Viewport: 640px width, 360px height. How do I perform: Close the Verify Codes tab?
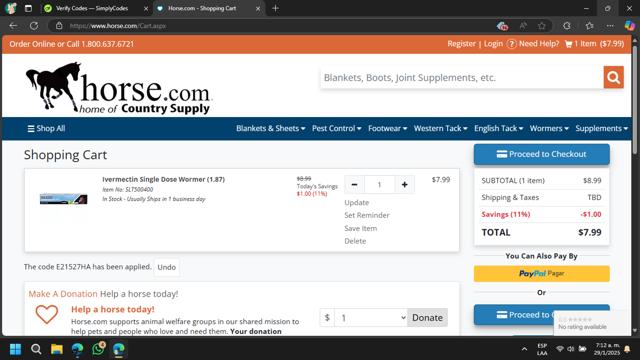(x=146, y=8)
